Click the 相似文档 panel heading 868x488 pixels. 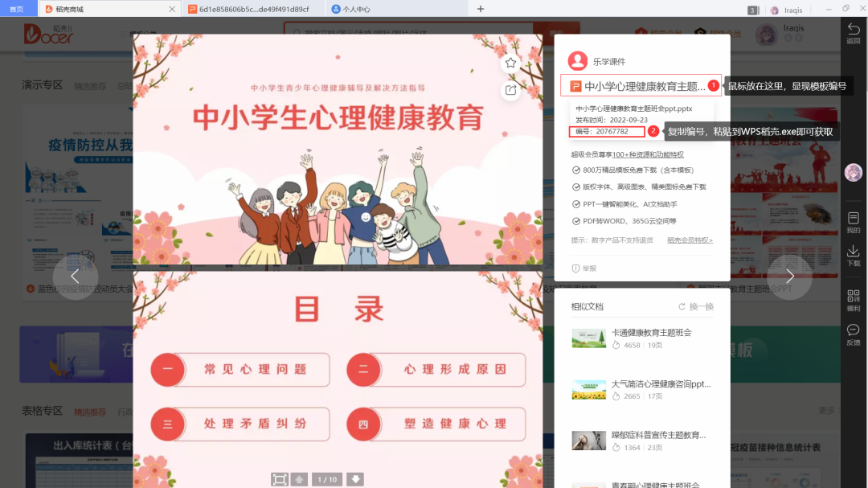[x=587, y=306]
